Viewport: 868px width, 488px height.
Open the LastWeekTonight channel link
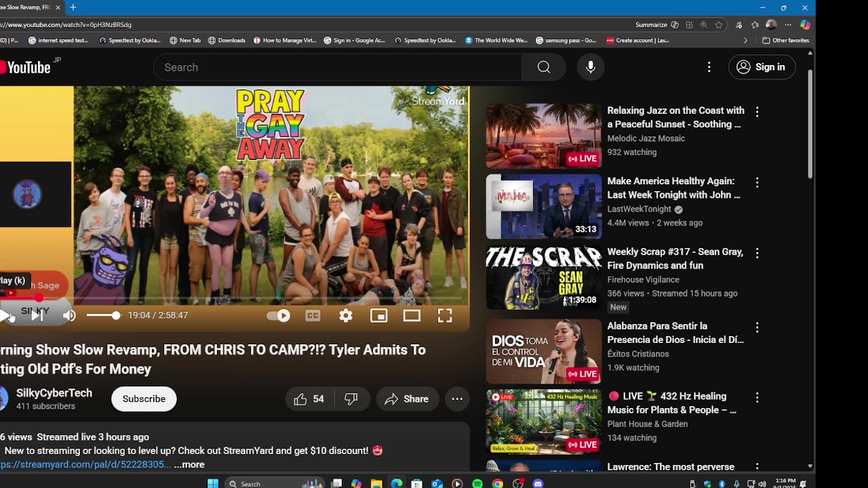click(x=639, y=209)
